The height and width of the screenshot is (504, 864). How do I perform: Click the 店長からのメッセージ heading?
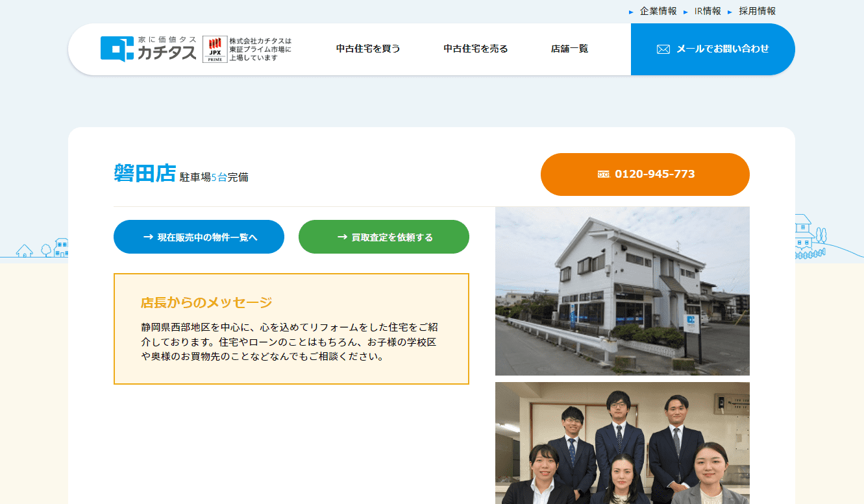click(x=206, y=302)
